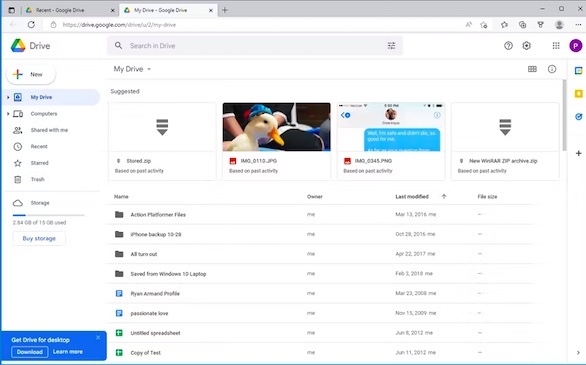The width and height of the screenshot is (586, 365).
Task: Open the browser favorites list icon
Action: tap(505, 25)
